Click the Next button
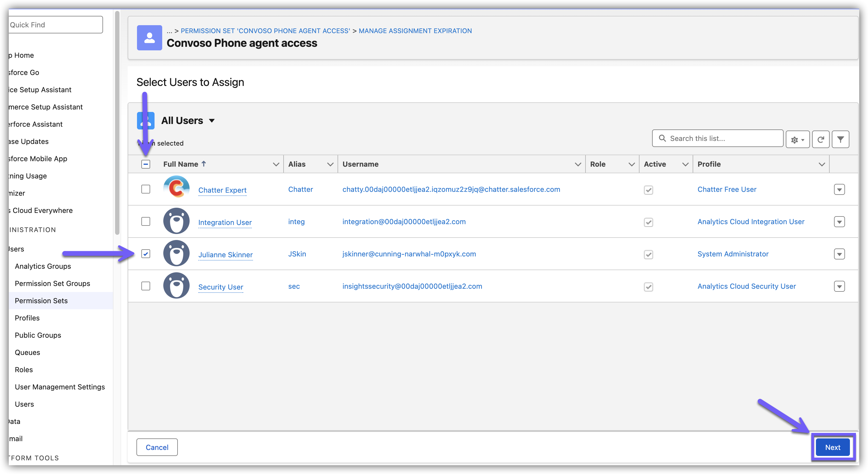 (x=832, y=447)
